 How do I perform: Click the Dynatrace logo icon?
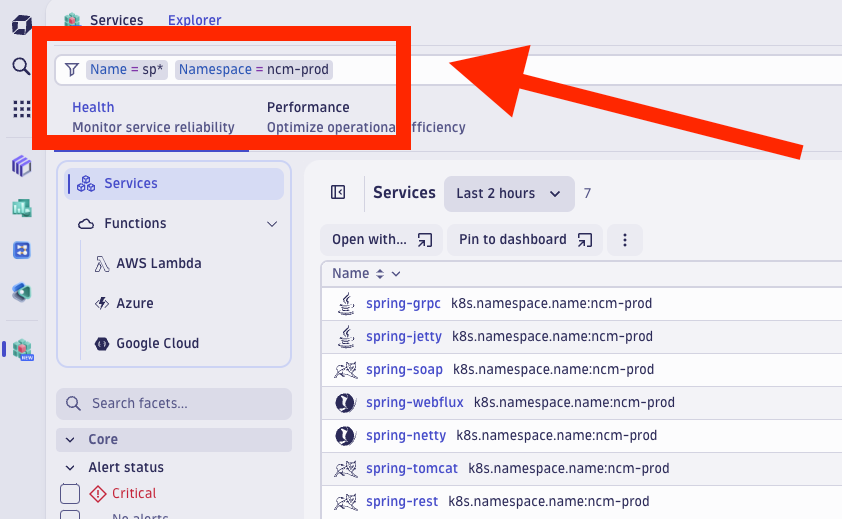coord(21,25)
